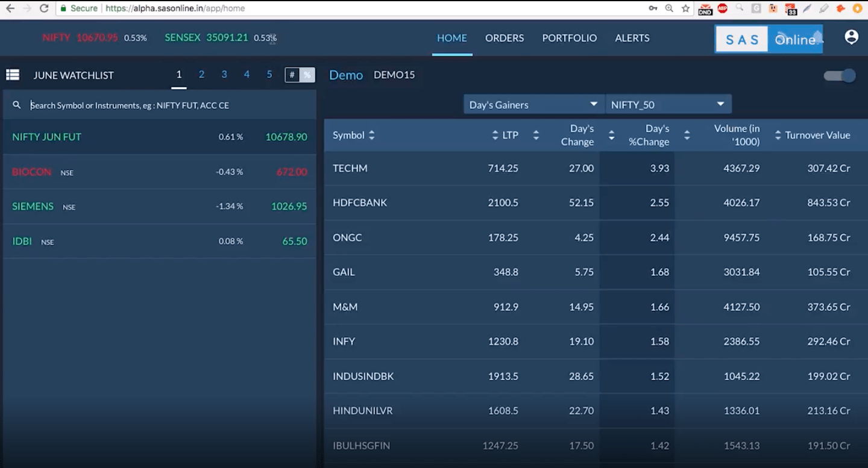Show percentage change using the % toggle
This screenshot has width=868, height=468.
point(307,75)
